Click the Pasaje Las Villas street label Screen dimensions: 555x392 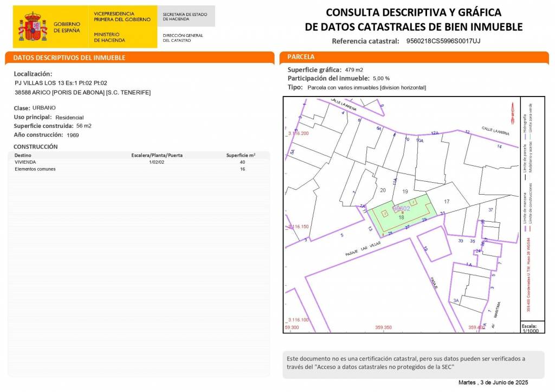[363, 249]
